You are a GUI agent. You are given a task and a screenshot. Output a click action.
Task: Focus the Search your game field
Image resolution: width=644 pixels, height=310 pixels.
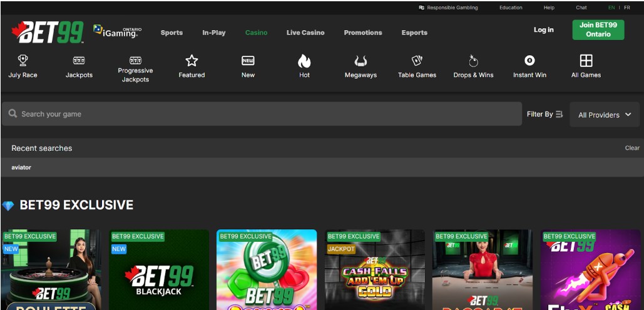(263, 114)
